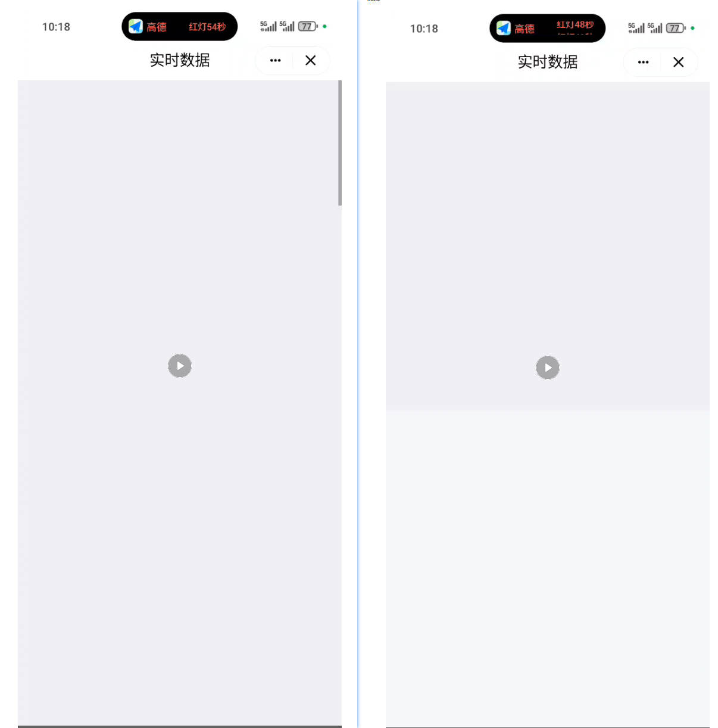Screen dimensions: 718x728
Task: Open the three-dot menu beside 红灯48秒 screen
Action: click(x=643, y=62)
